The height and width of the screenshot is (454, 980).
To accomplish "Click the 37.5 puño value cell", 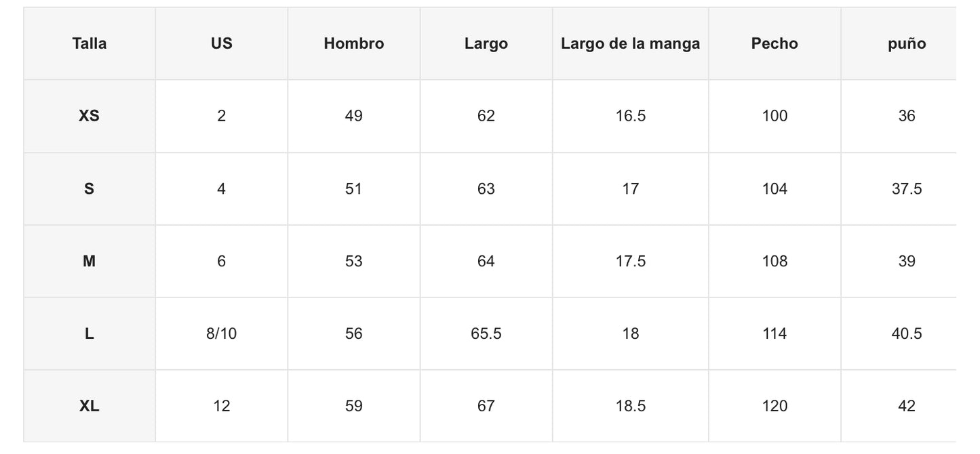I will coord(907,188).
